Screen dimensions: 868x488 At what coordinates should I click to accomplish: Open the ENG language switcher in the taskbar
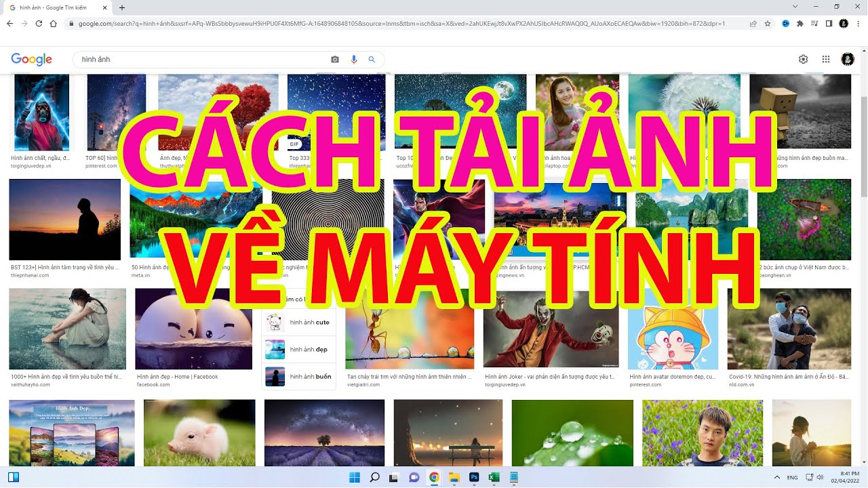click(792, 477)
